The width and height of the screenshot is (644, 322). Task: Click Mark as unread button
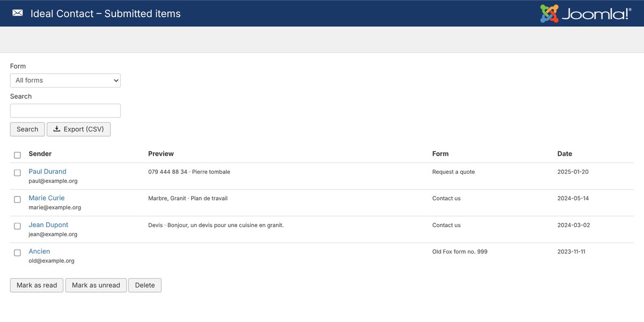click(x=96, y=285)
